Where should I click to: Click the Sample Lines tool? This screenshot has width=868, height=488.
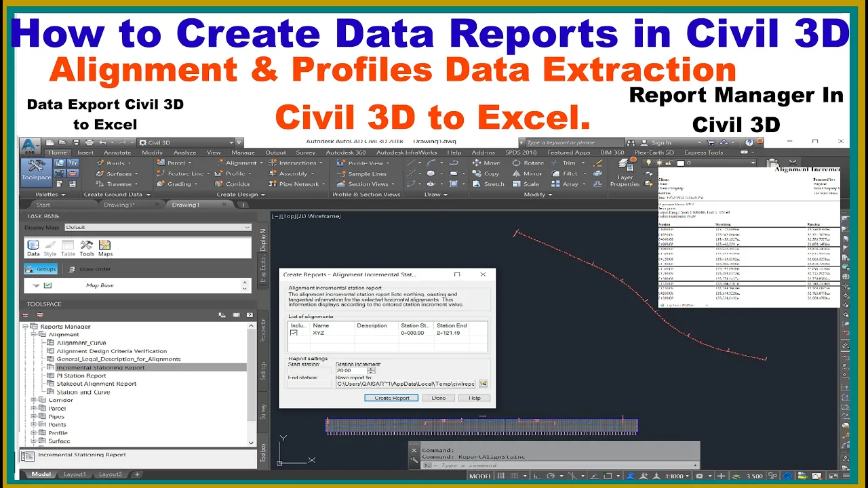pos(361,174)
